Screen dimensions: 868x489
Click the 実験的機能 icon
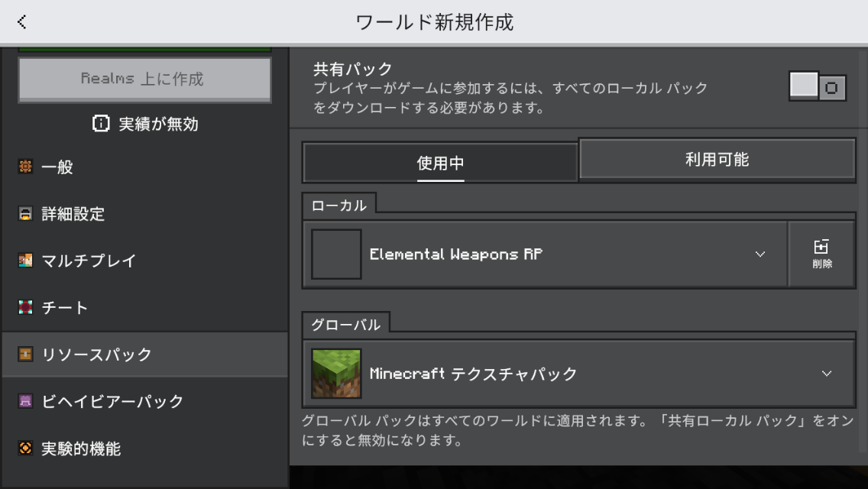pos(25,448)
